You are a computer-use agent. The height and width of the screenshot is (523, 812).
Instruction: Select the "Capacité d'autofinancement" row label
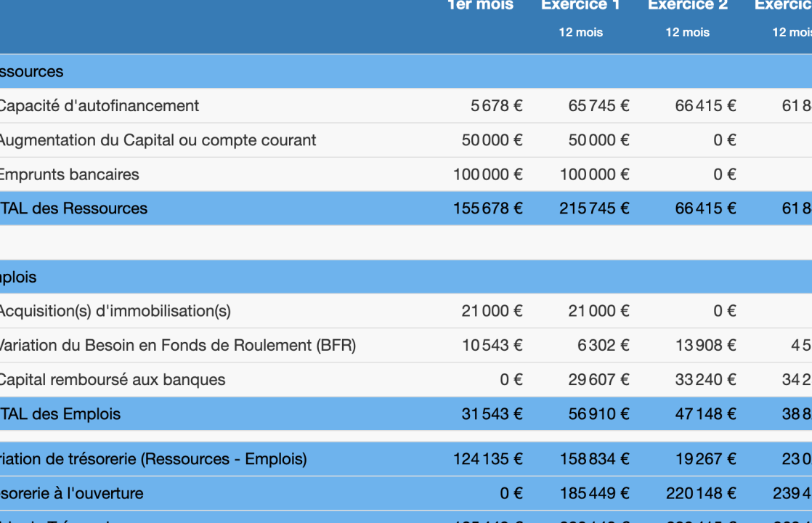(100, 105)
